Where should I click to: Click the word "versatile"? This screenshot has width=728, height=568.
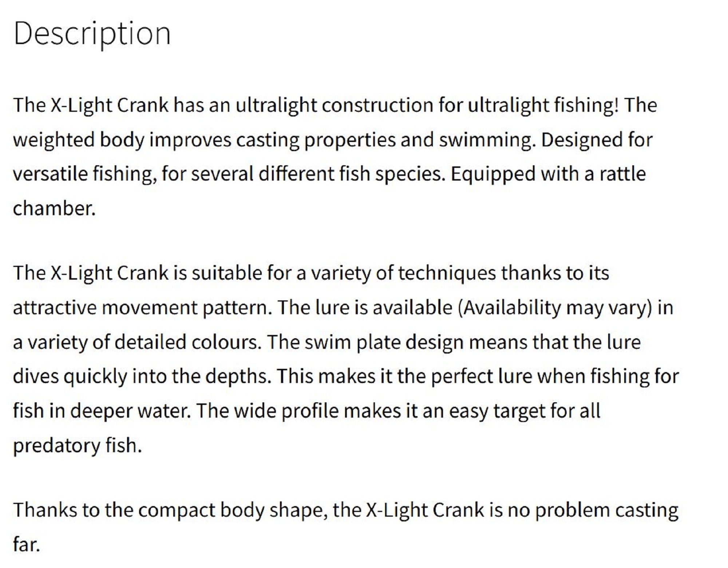(x=50, y=174)
